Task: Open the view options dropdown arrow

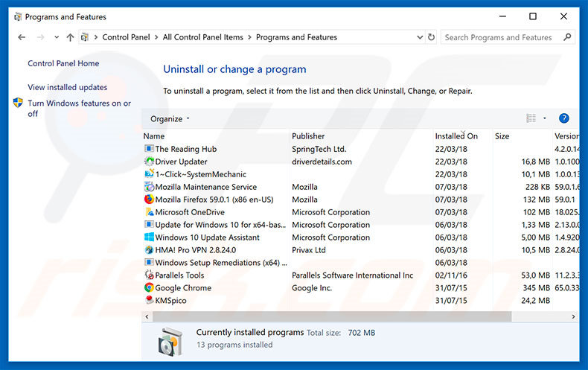Action: (x=545, y=118)
